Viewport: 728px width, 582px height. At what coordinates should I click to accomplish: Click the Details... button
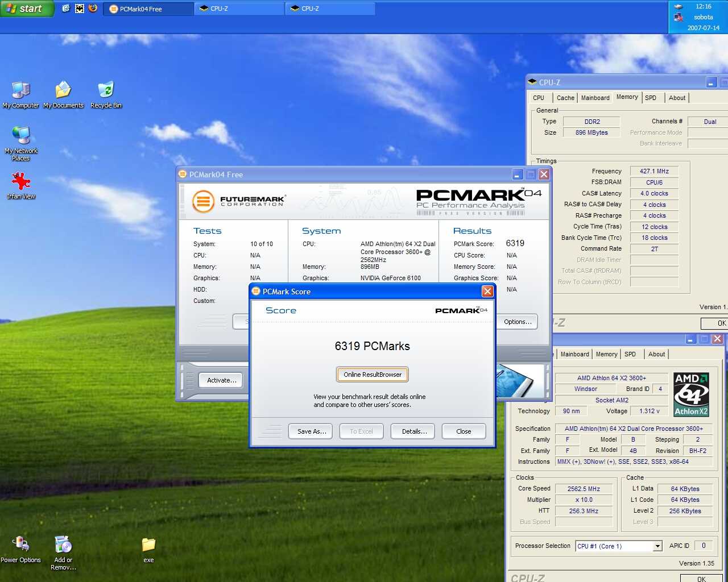click(x=414, y=431)
